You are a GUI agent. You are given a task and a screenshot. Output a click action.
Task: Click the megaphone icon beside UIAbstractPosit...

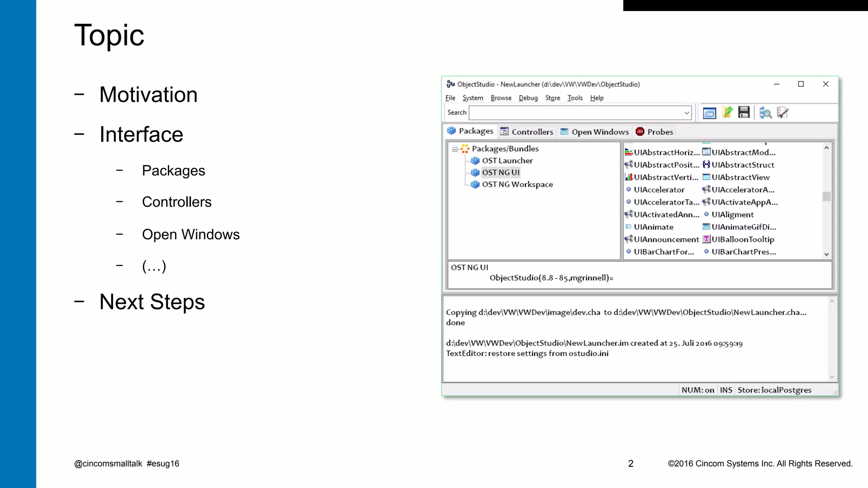pos(629,164)
